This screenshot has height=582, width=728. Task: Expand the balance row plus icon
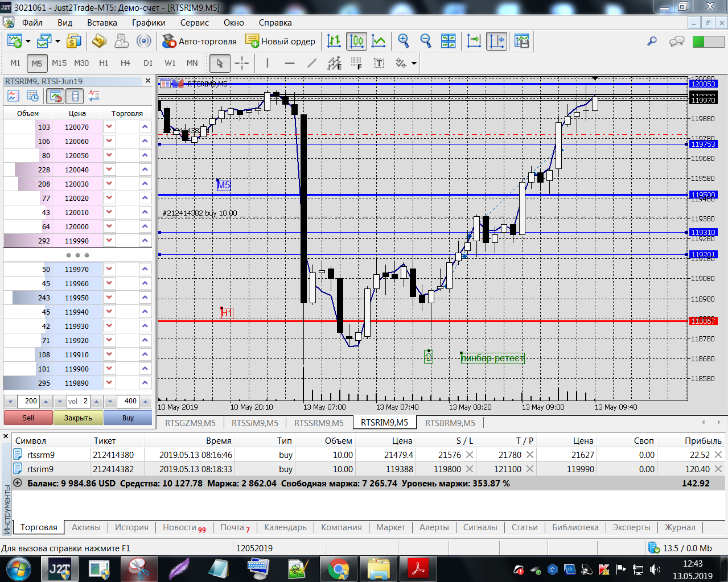(18, 482)
